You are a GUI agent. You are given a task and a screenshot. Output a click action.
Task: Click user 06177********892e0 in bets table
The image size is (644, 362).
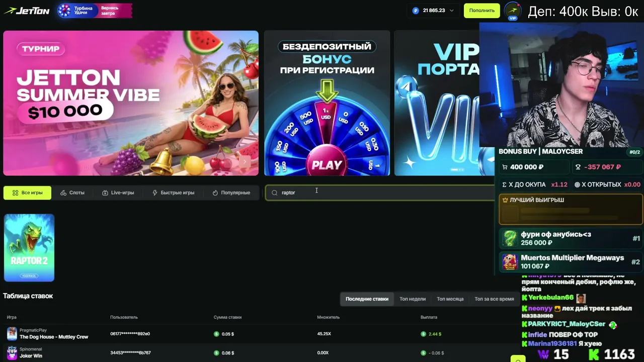[x=130, y=334]
